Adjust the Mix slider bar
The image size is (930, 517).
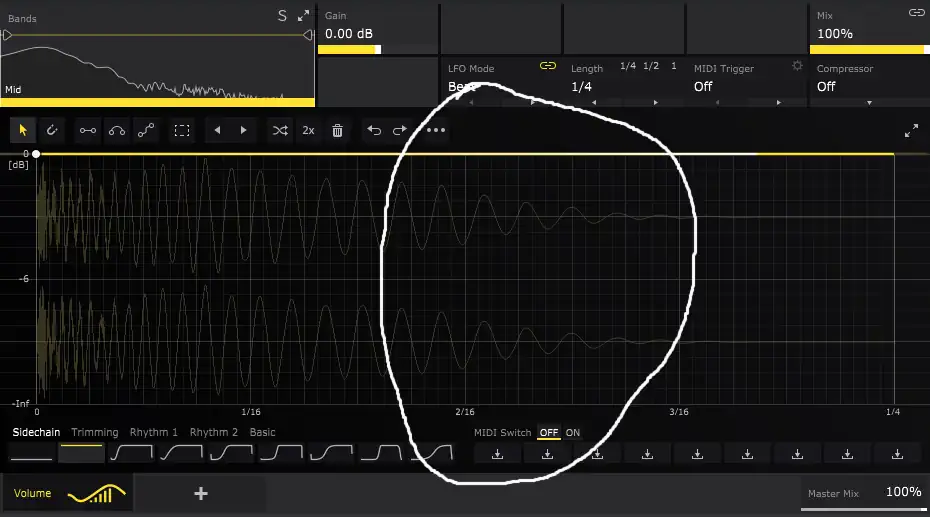870,50
